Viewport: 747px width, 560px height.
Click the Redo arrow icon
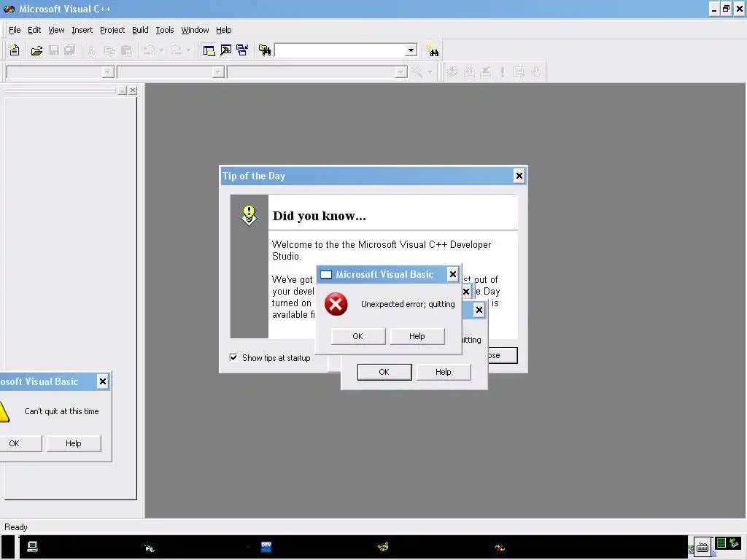tap(177, 50)
